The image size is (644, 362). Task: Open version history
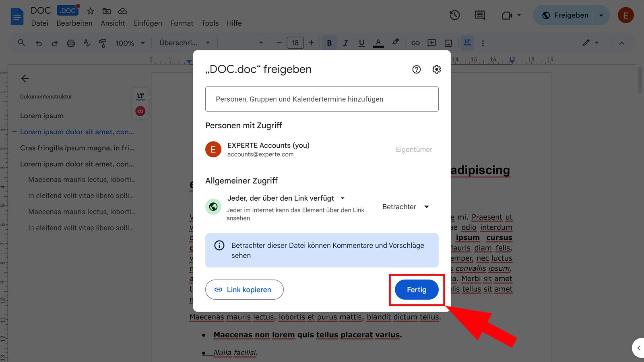(454, 15)
